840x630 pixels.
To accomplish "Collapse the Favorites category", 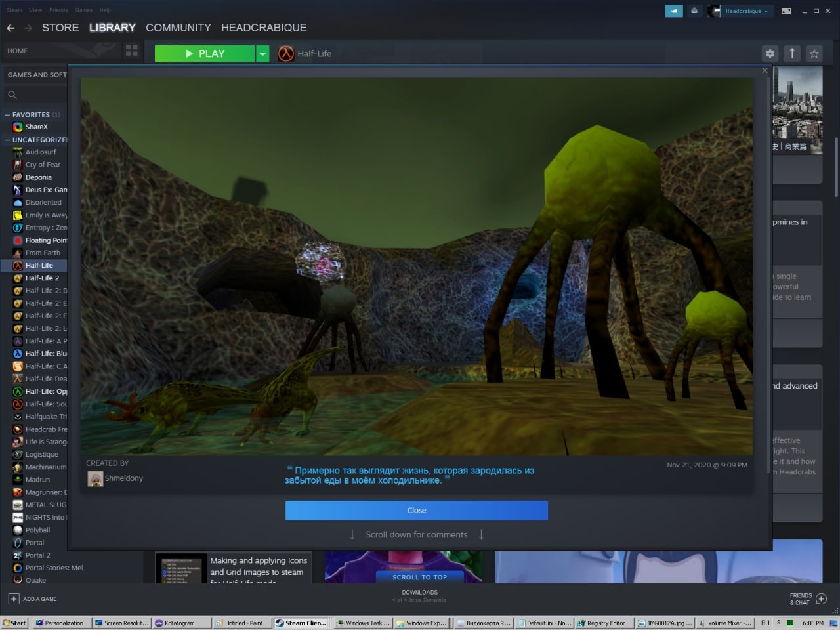I will coord(7,114).
